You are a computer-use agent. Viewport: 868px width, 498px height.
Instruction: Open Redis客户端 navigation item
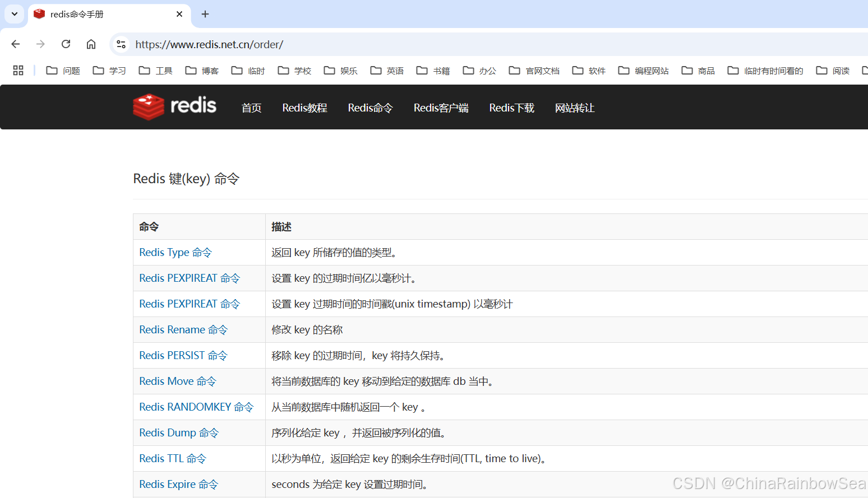[441, 108]
